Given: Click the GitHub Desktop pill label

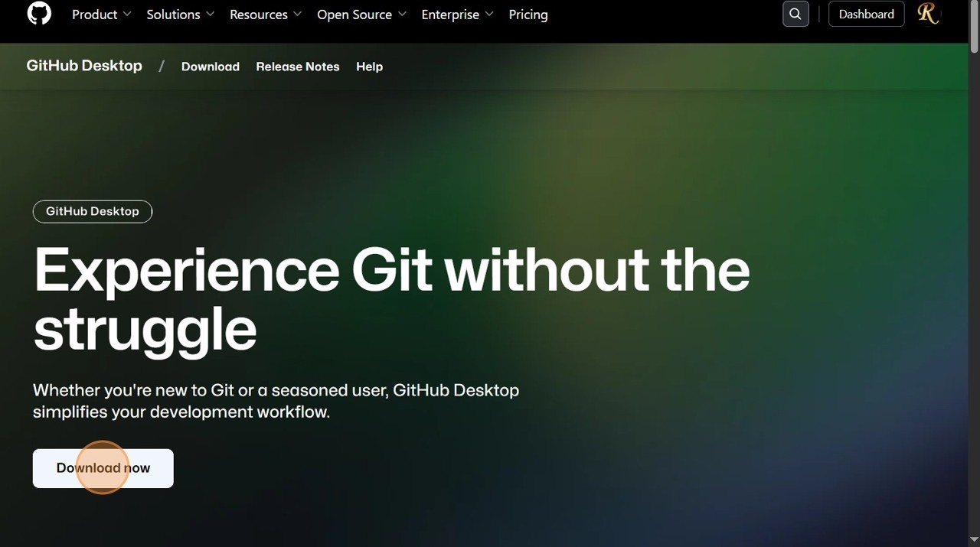Looking at the screenshot, I should pos(93,211).
